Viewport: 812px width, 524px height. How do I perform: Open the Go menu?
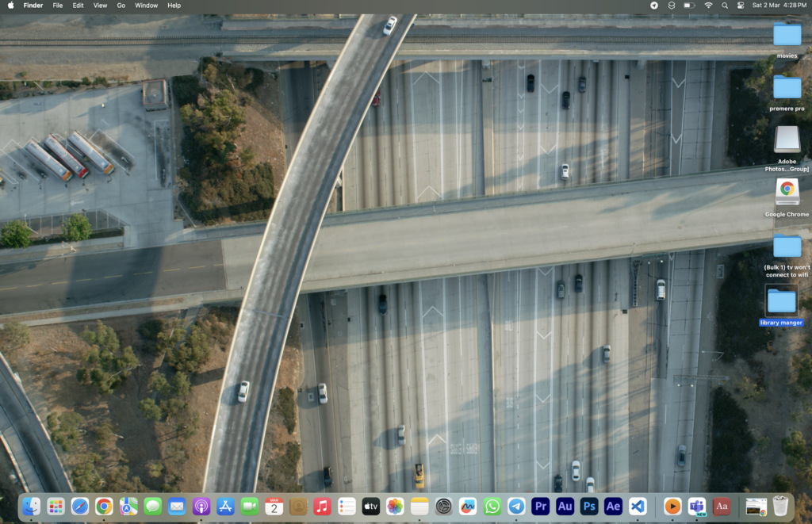121,6
